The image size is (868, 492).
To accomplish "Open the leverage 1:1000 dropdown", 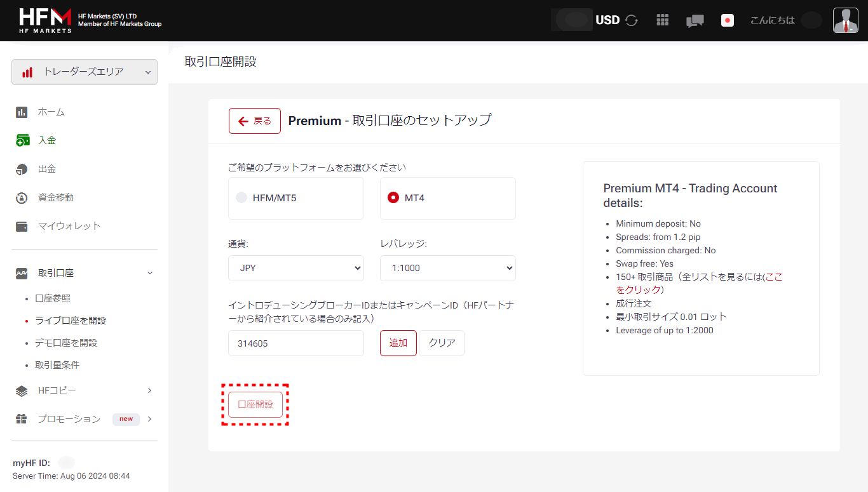I will point(448,268).
